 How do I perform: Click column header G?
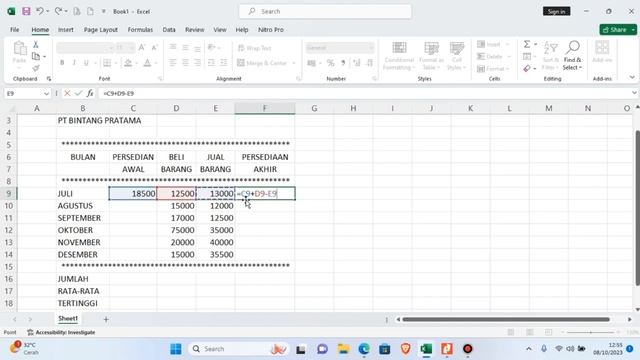pyautogui.click(x=314, y=108)
